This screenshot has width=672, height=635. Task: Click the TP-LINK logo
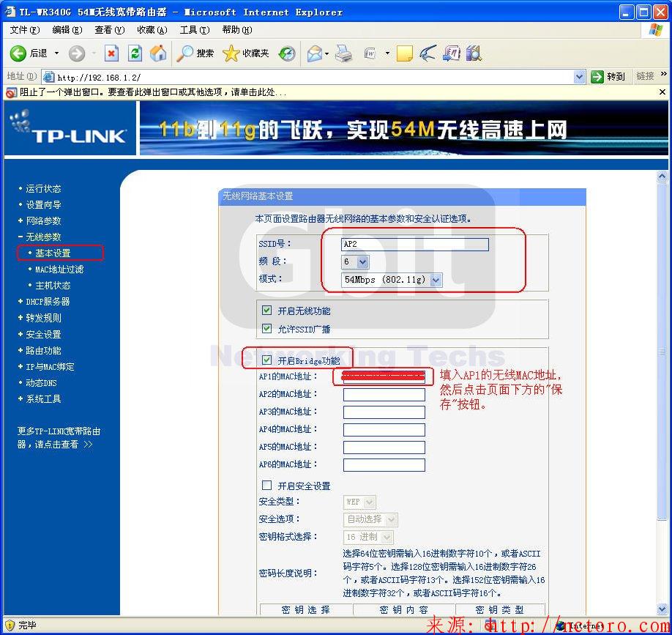click(70, 128)
